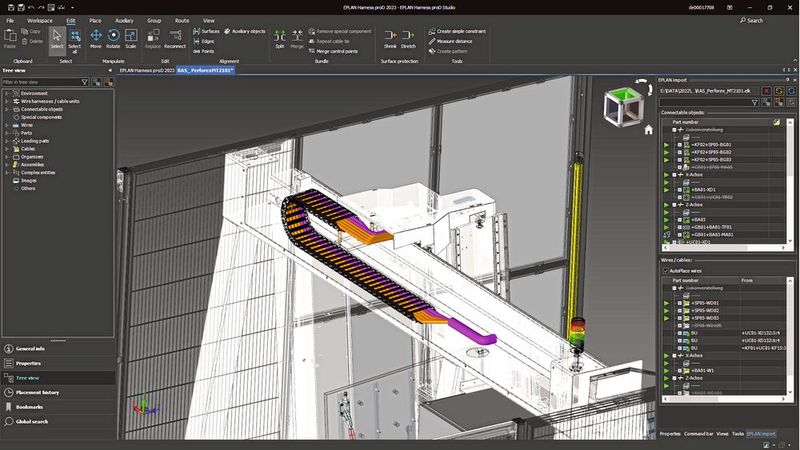Viewport: 800px width, 450px height.
Task: Open the Route ribbon tab
Action: 181,20
